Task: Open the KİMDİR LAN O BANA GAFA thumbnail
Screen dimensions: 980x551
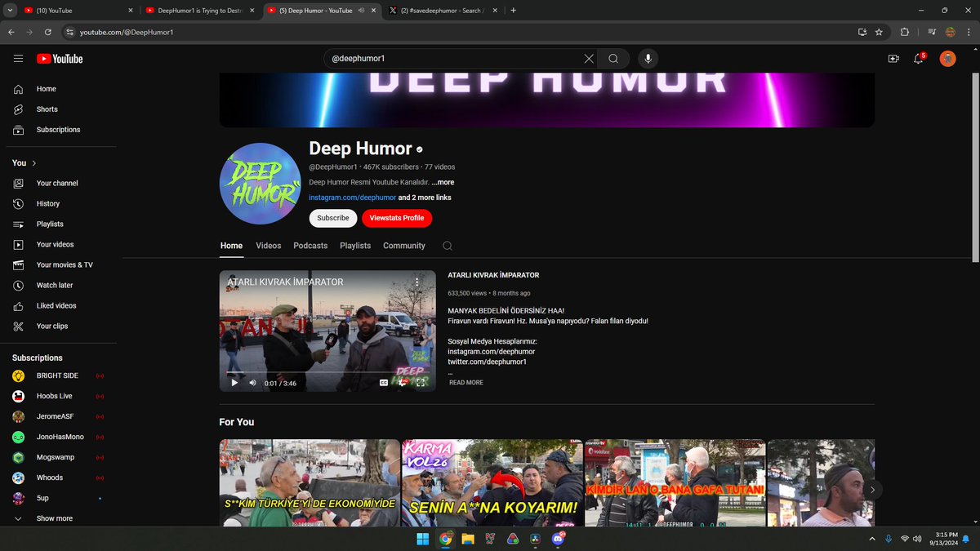Action: pos(675,482)
